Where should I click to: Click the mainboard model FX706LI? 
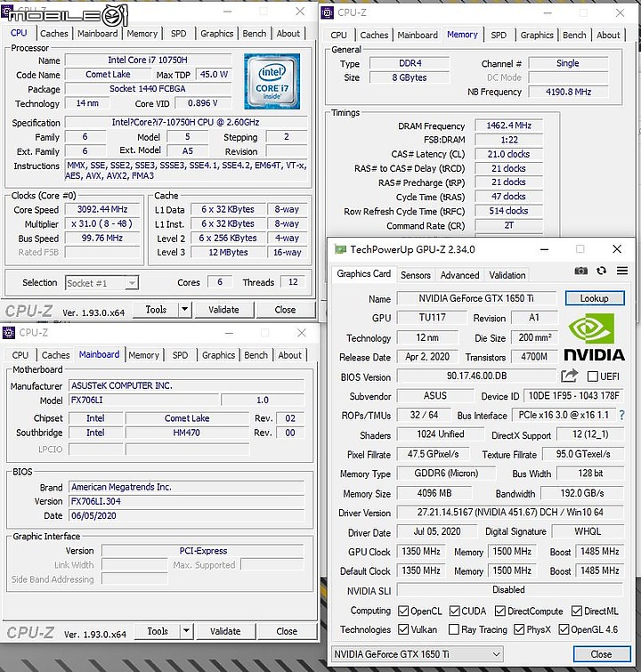coord(144,401)
